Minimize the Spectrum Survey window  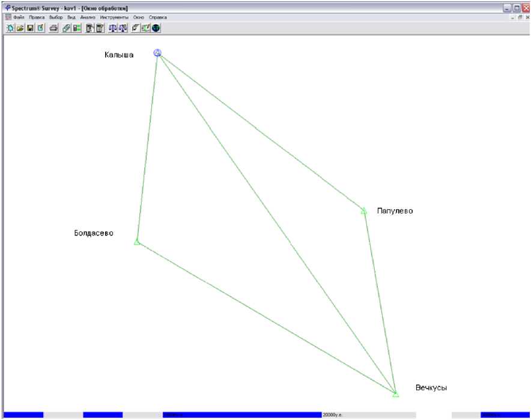pyautogui.click(x=507, y=8)
